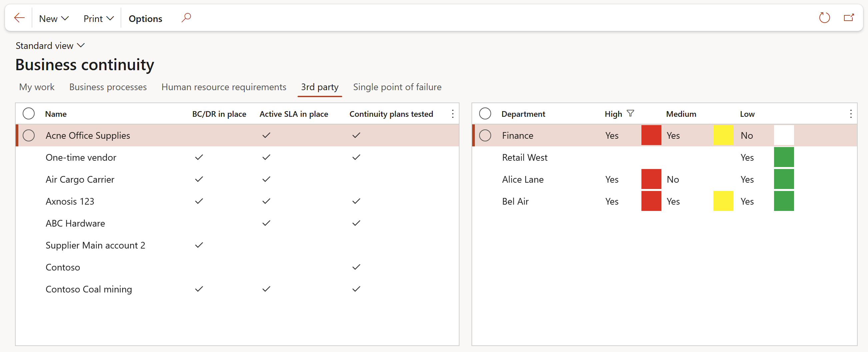
Task: Click the Options button
Action: (145, 19)
